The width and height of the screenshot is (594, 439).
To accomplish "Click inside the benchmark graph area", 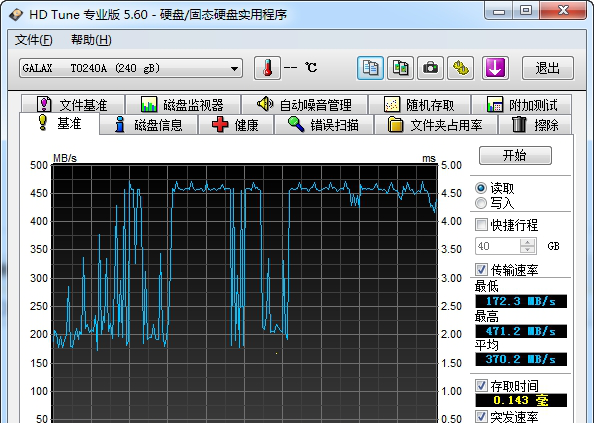I will pyautogui.click(x=245, y=293).
